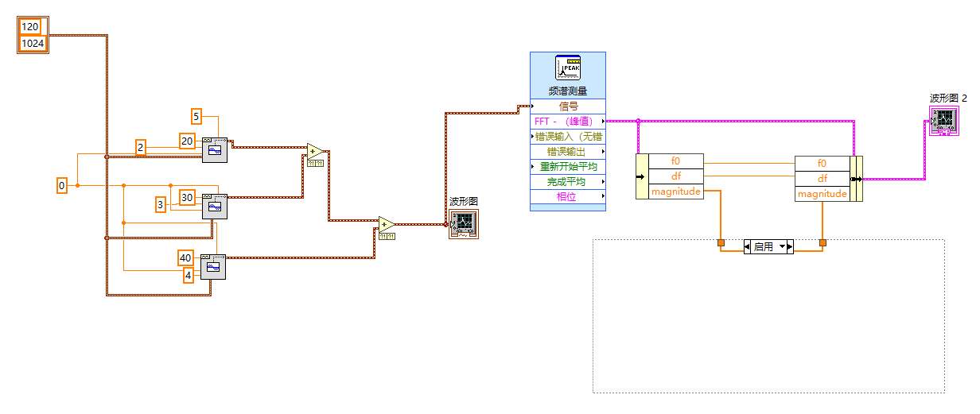Click bottom expansion bar of 频谱测量 VI
This screenshot has height=414, width=980.
click(568, 207)
